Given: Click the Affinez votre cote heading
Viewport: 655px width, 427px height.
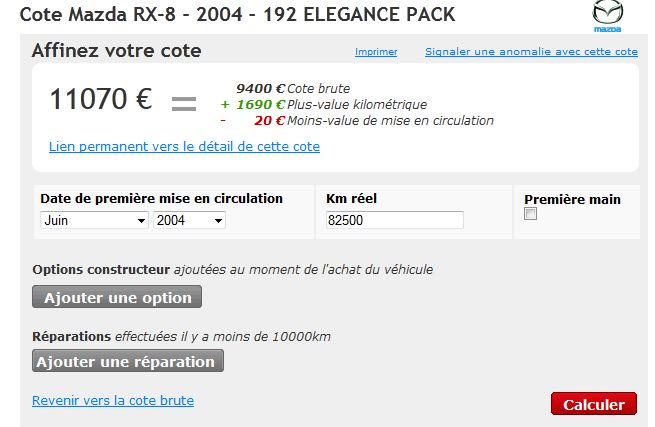Looking at the screenshot, I should pos(116,51).
